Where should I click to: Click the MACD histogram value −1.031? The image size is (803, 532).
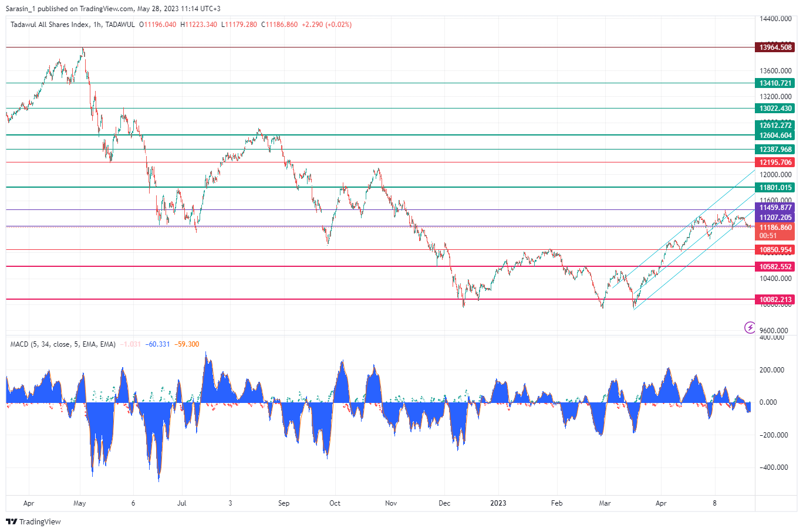(130, 344)
